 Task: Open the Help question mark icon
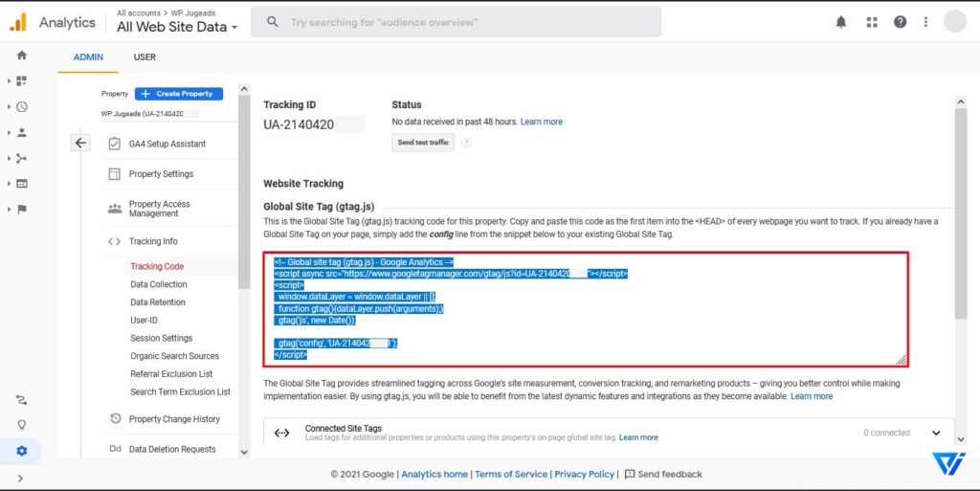[x=900, y=22]
